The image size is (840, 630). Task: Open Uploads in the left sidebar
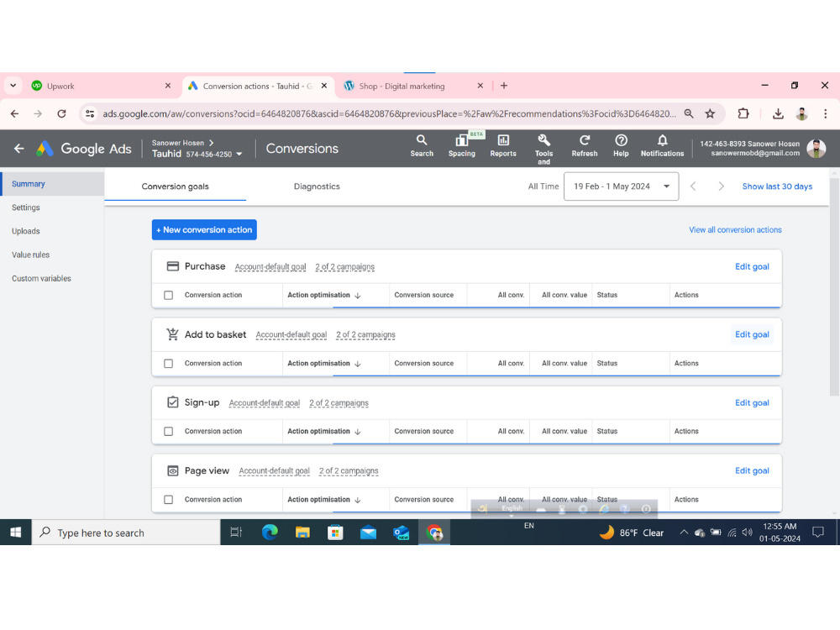[x=26, y=231]
